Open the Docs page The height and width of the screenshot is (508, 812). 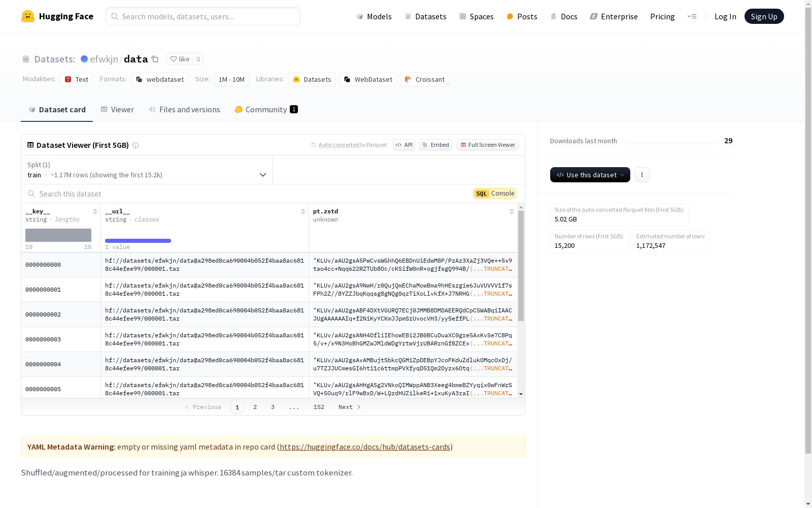(x=564, y=16)
